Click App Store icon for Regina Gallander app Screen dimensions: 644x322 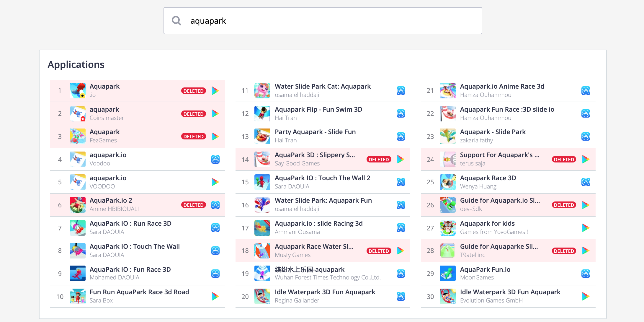point(401,296)
